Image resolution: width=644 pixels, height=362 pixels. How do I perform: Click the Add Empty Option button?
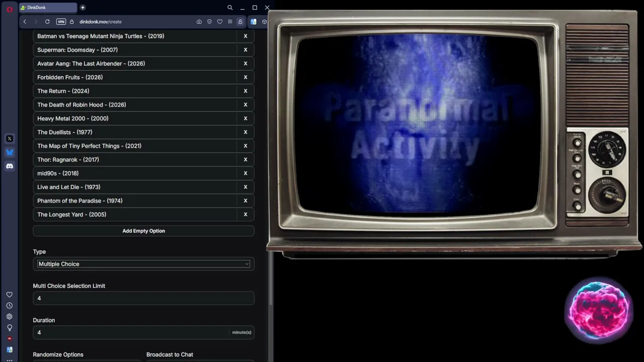point(143,231)
